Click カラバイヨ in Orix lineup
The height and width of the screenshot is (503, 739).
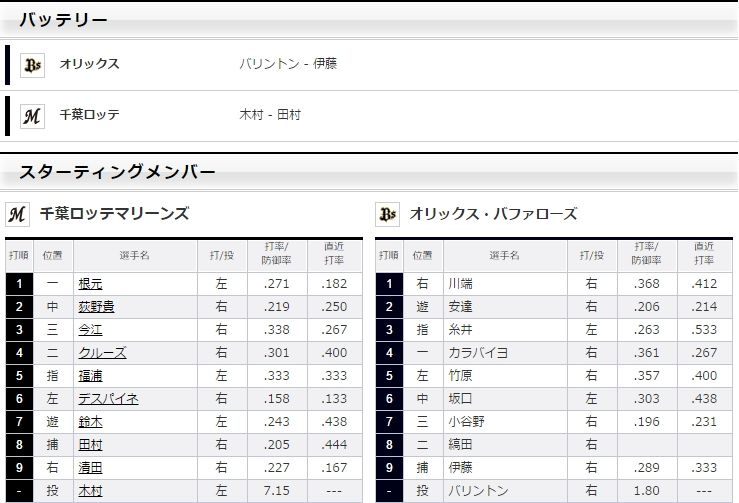point(478,353)
